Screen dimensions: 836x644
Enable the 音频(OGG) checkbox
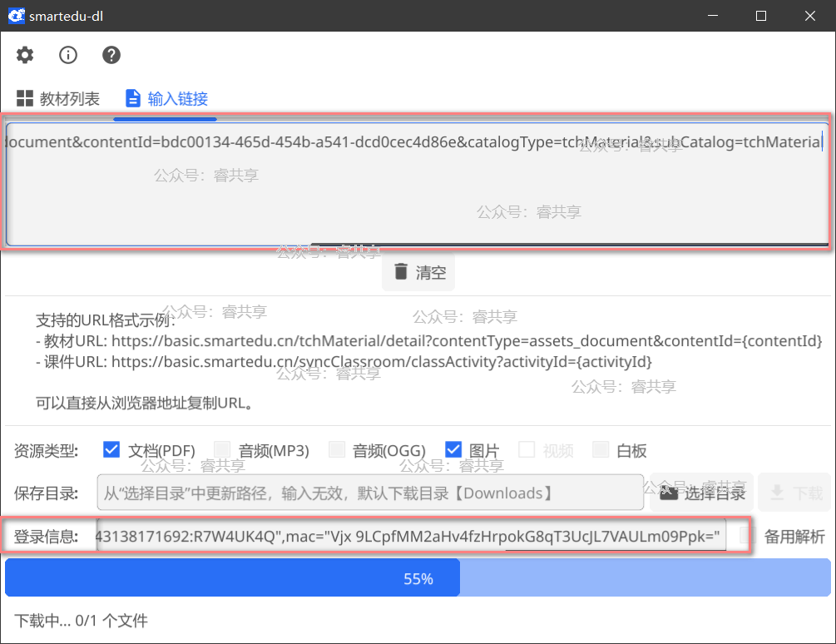[x=336, y=449]
